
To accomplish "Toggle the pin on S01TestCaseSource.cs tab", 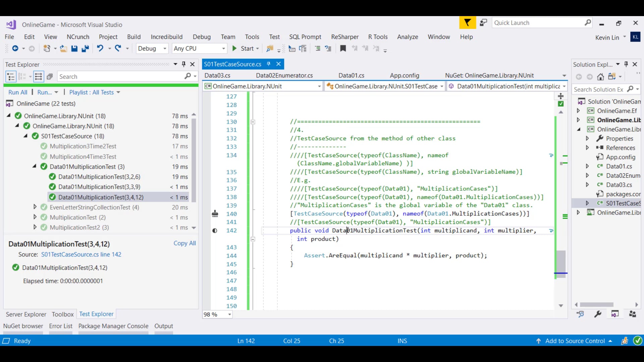I will (x=269, y=64).
